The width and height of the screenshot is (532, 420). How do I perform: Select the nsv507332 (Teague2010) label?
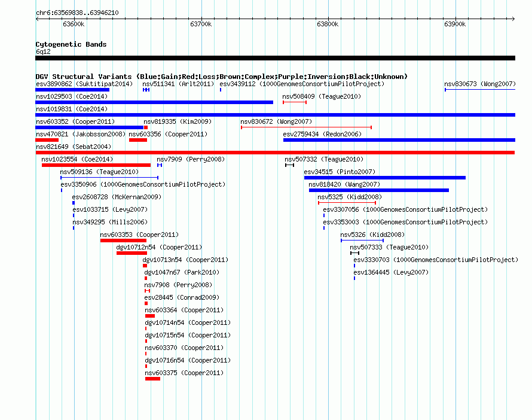point(324,159)
